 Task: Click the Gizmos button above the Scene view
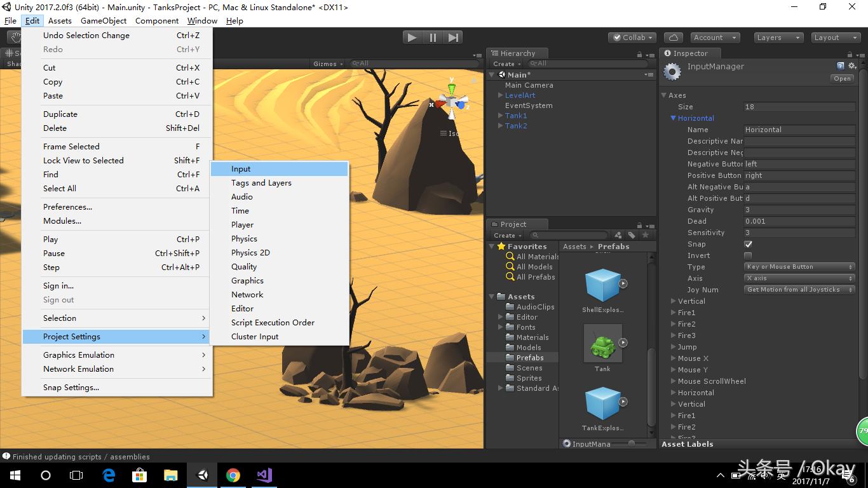327,64
